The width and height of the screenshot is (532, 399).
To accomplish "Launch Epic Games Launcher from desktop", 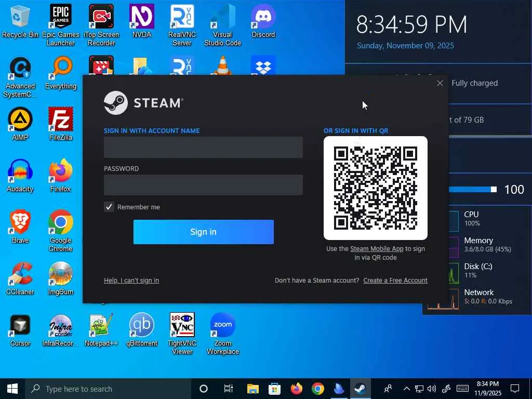I will pyautogui.click(x=60, y=25).
